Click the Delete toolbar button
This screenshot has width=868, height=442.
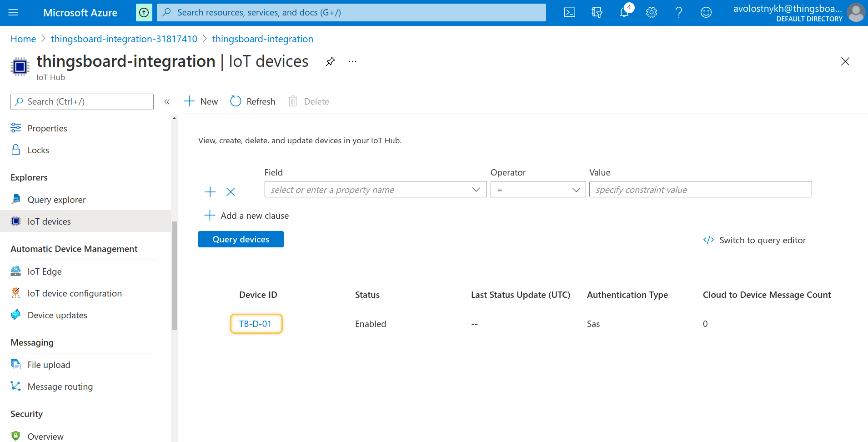[x=309, y=101]
